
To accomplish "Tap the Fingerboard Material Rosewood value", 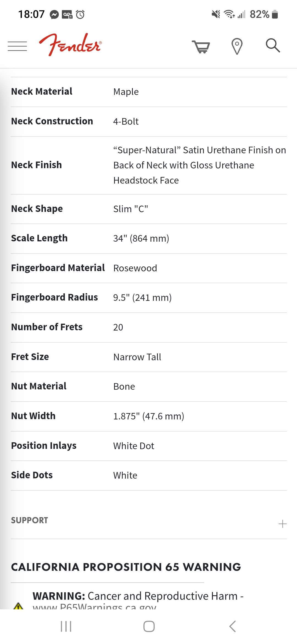I will click(135, 268).
